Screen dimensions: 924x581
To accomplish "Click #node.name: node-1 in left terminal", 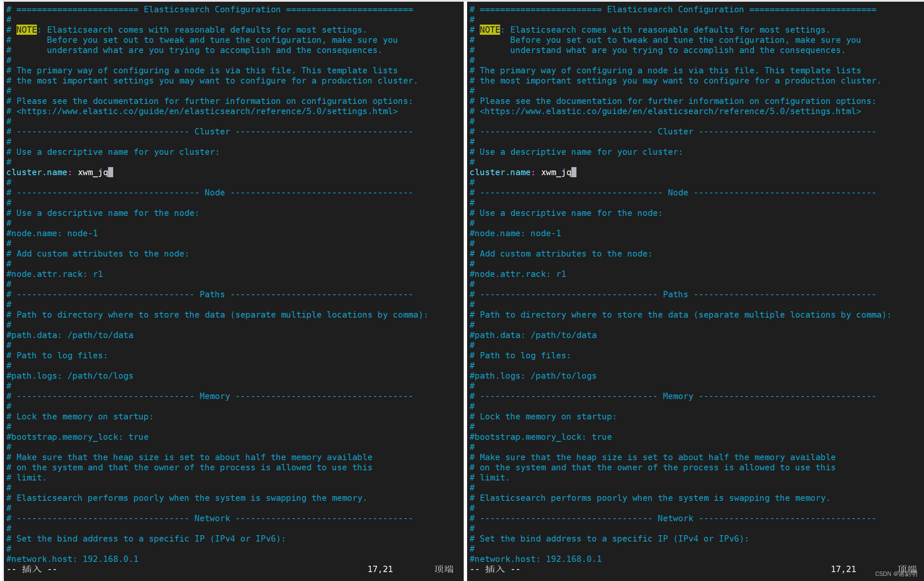I will click(x=52, y=233).
